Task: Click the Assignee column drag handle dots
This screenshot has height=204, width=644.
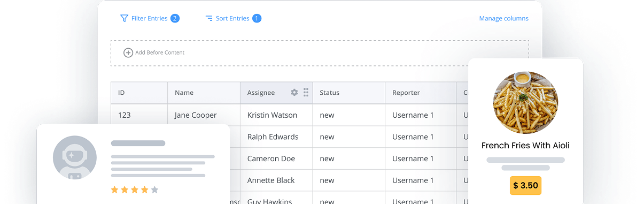Action: tap(306, 93)
